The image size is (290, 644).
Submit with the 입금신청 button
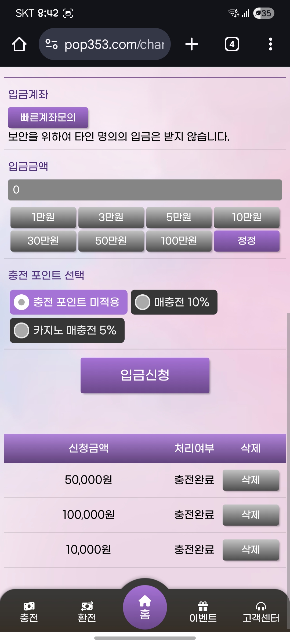[145, 375]
